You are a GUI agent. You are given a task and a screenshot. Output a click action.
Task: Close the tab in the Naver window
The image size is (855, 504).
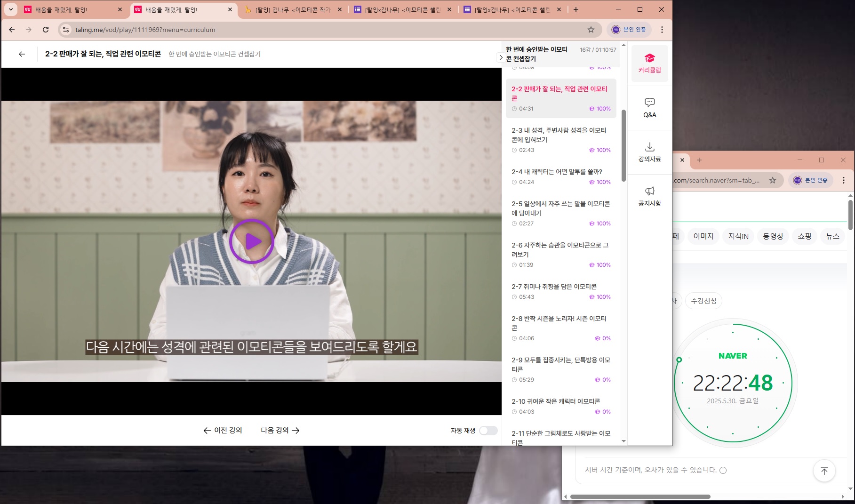682,160
